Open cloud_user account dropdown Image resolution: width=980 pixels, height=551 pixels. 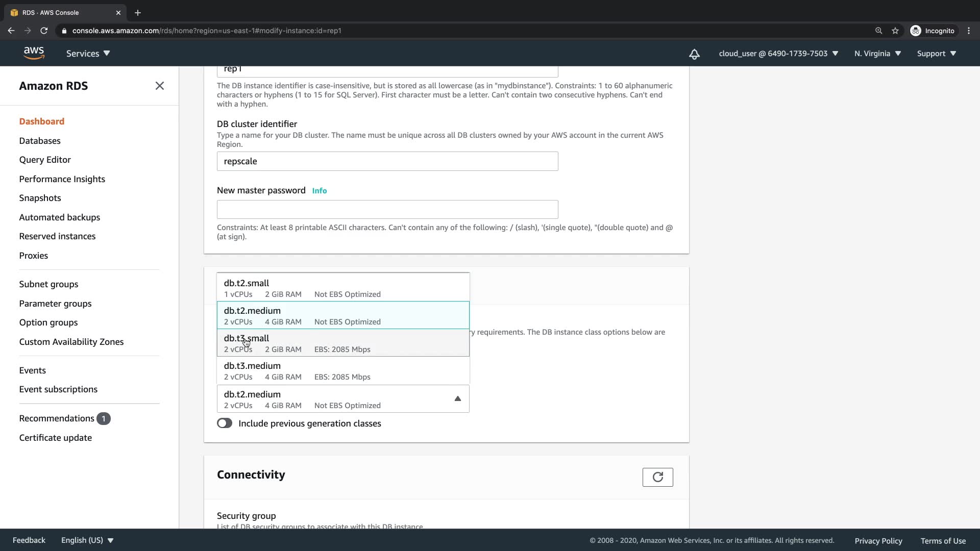coord(778,54)
